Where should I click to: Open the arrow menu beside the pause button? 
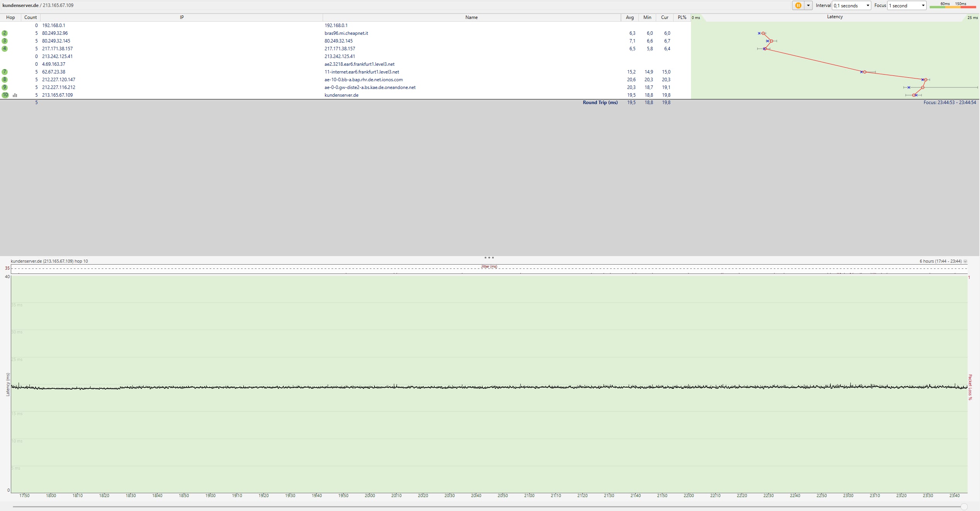(x=808, y=5)
